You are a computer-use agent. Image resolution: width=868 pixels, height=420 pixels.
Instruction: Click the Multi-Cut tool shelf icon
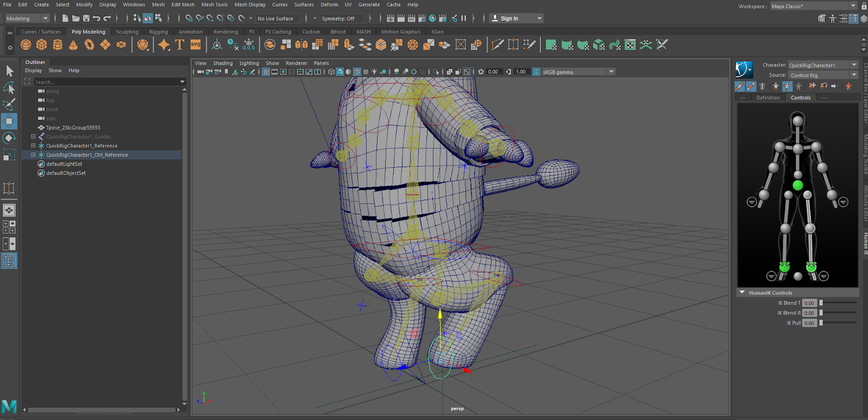coord(497,45)
